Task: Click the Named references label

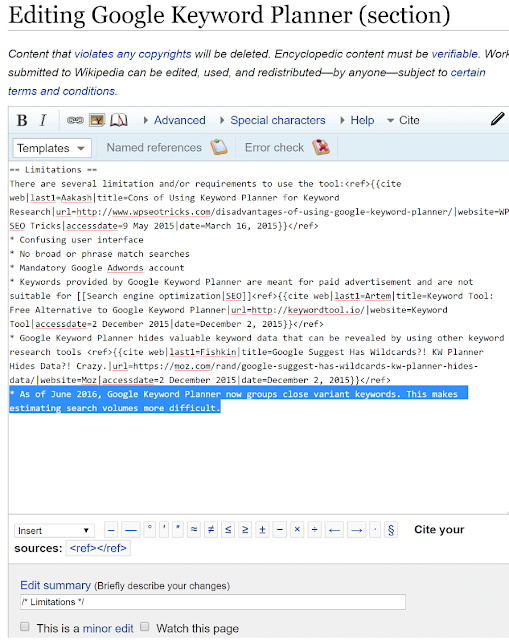Action: (x=154, y=147)
